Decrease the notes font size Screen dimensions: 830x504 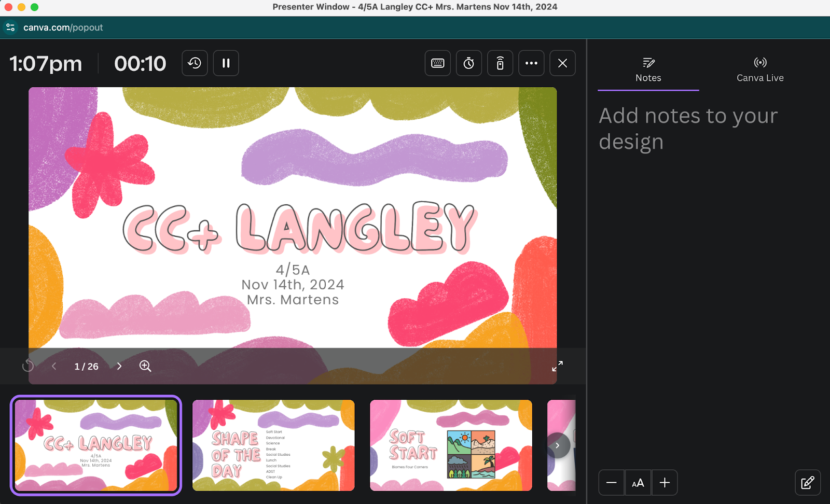coord(612,483)
